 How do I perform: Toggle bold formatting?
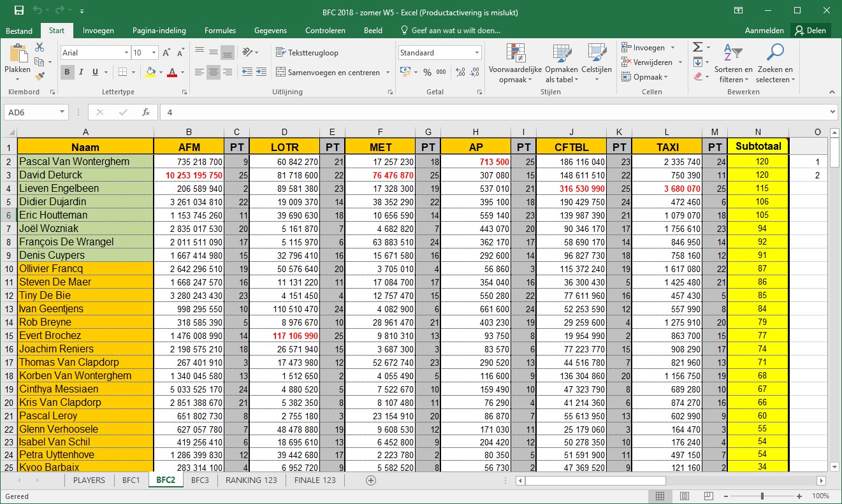point(67,73)
